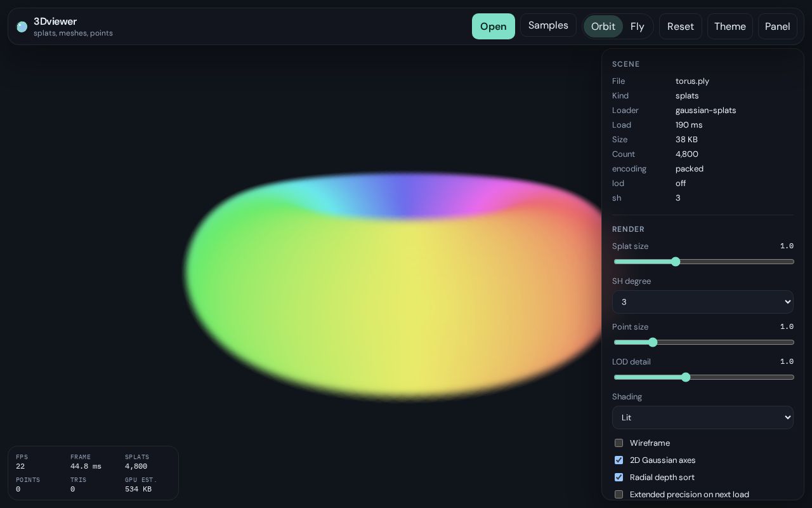Enable the Wireframe checkbox

(x=619, y=443)
